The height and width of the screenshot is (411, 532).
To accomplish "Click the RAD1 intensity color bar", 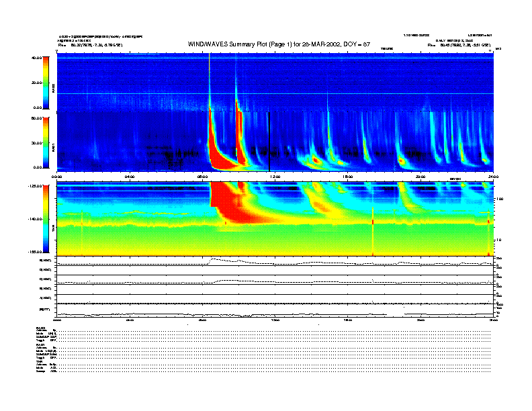I will (x=46, y=142).
